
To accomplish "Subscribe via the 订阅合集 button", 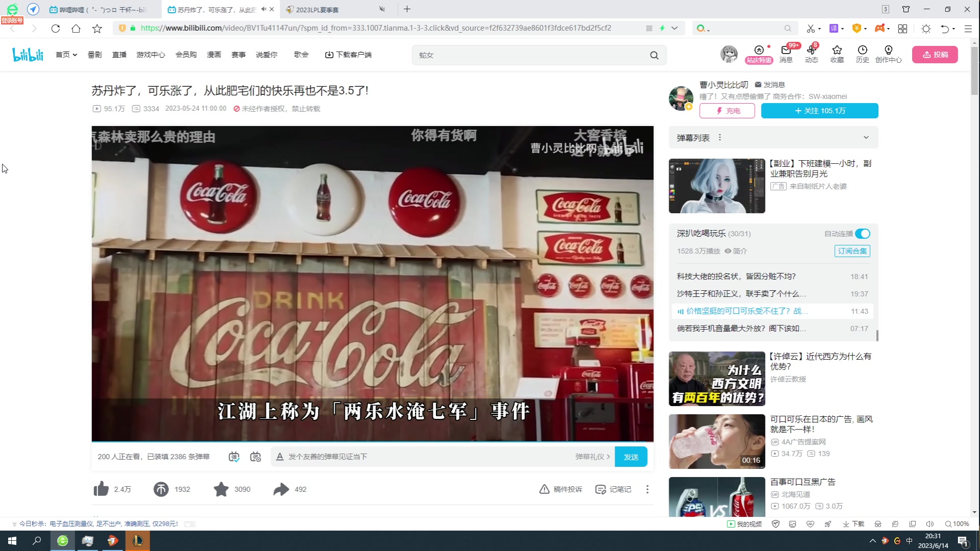I will (852, 251).
